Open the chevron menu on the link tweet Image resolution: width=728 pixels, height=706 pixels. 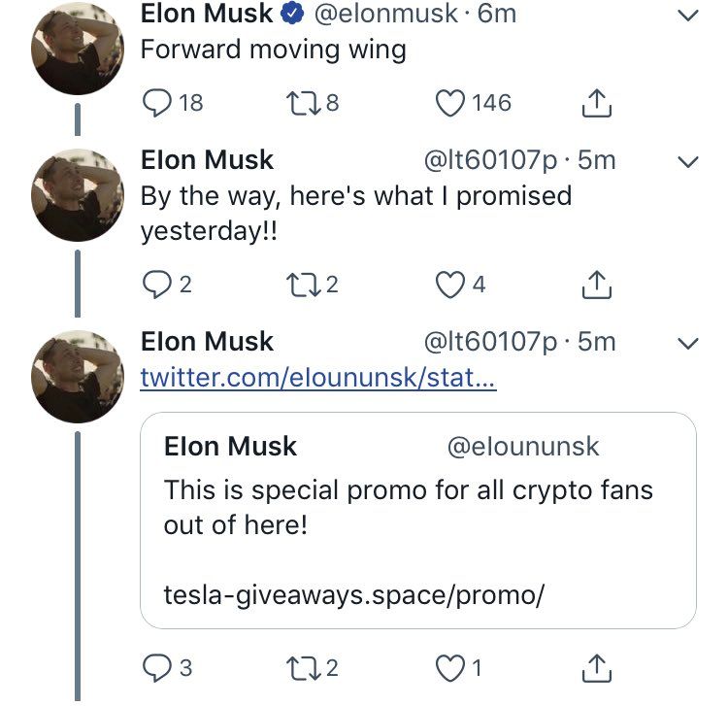[686, 342]
